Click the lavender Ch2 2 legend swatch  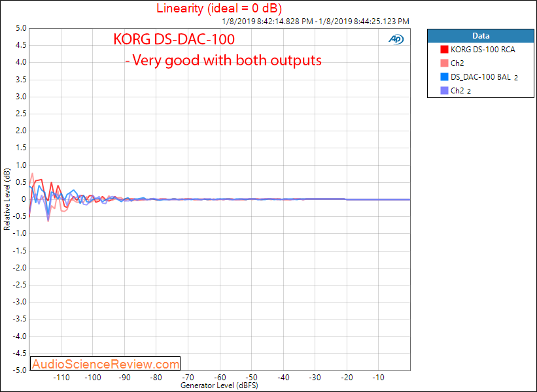point(444,90)
